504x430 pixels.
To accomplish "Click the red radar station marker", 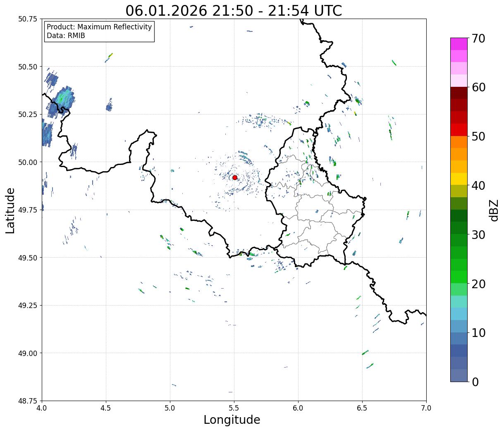I will click(x=235, y=177).
